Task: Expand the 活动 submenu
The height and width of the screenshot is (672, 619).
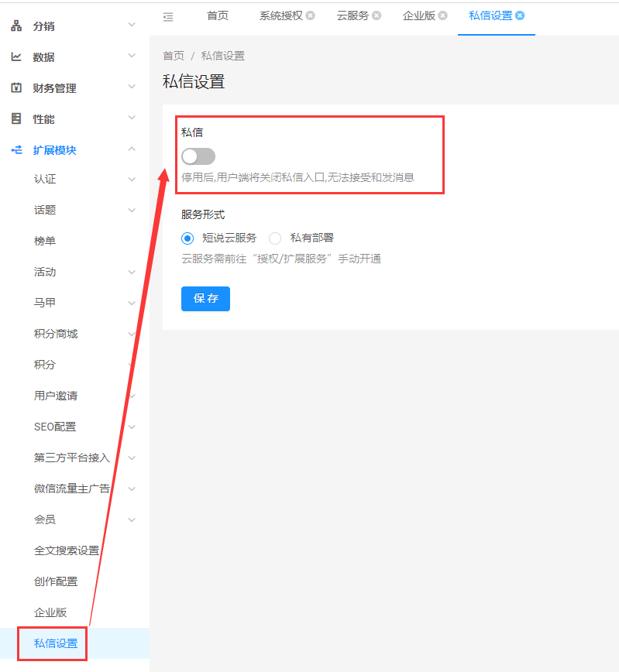Action: [x=132, y=273]
